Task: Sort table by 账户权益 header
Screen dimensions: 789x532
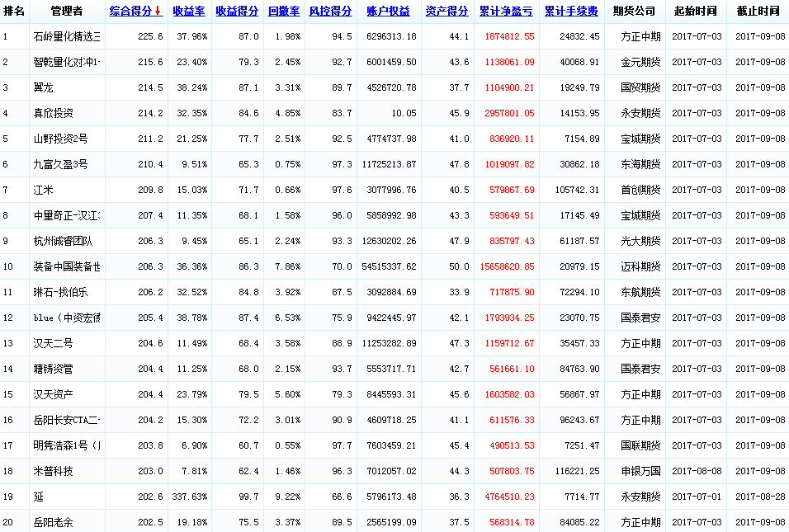Action: tap(389, 11)
